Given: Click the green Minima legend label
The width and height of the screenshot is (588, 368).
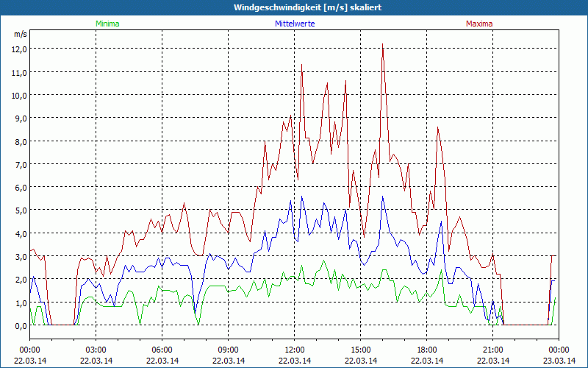Looking at the screenshot, I should 107,24.
